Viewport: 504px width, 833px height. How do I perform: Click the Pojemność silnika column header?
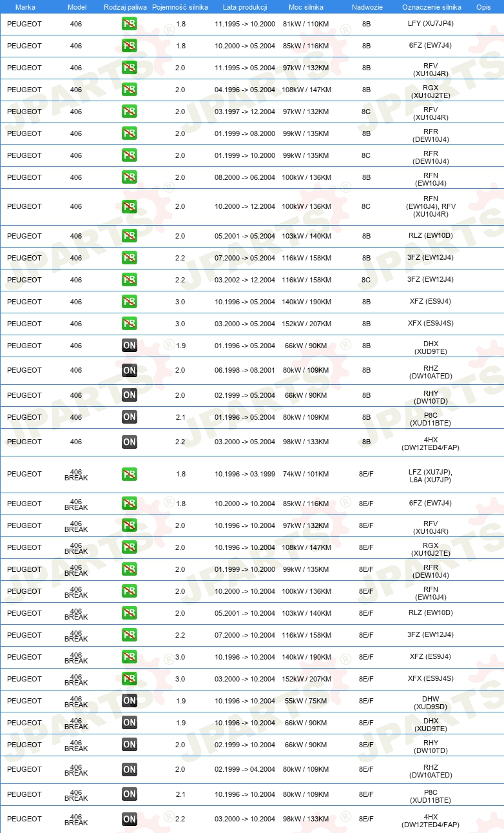pos(180,7)
